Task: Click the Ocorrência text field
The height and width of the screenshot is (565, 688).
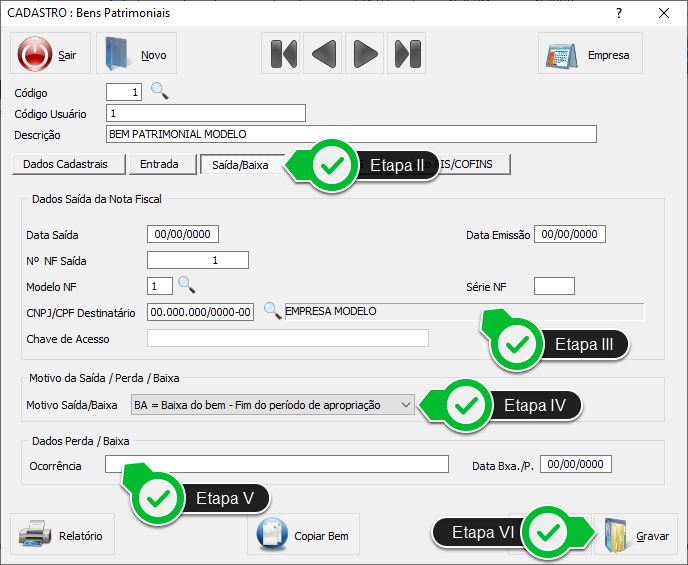Action: [277, 464]
